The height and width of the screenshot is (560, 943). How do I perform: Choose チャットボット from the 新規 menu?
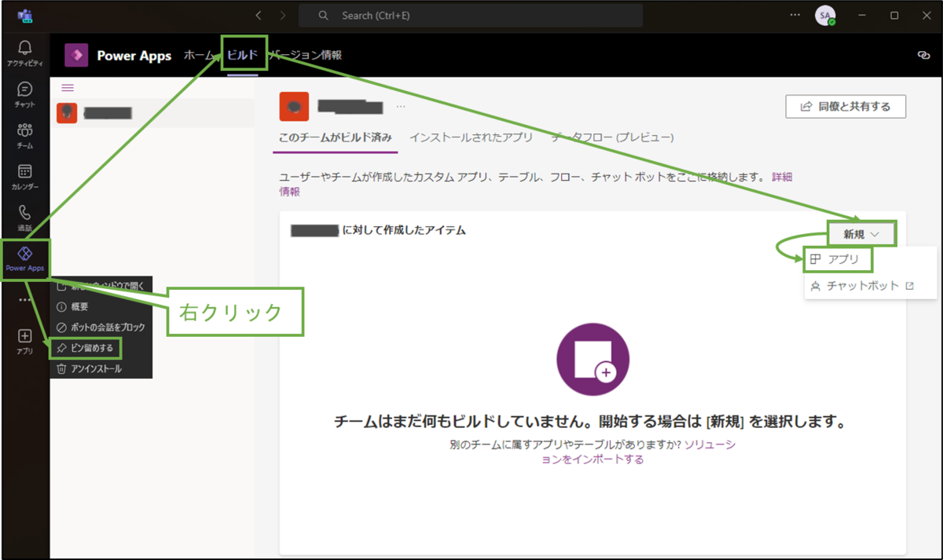click(x=862, y=286)
